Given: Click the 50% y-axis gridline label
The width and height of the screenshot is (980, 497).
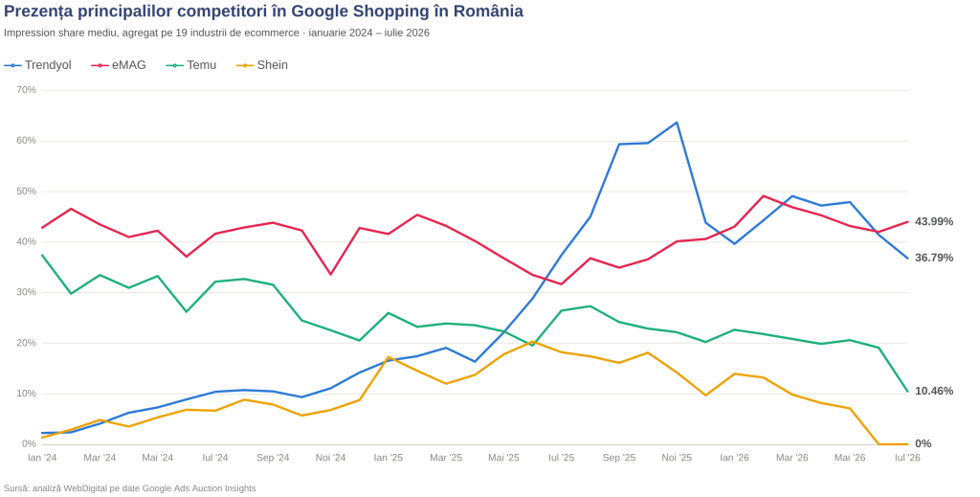Looking at the screenshot, I should [x=26, y=192].
